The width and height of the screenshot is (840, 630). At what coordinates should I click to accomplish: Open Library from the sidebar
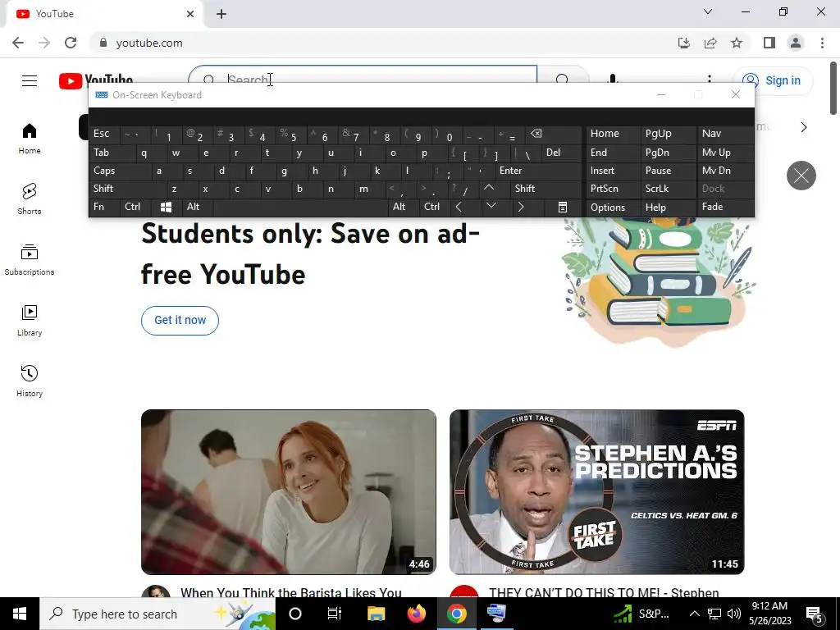[30, 321]
